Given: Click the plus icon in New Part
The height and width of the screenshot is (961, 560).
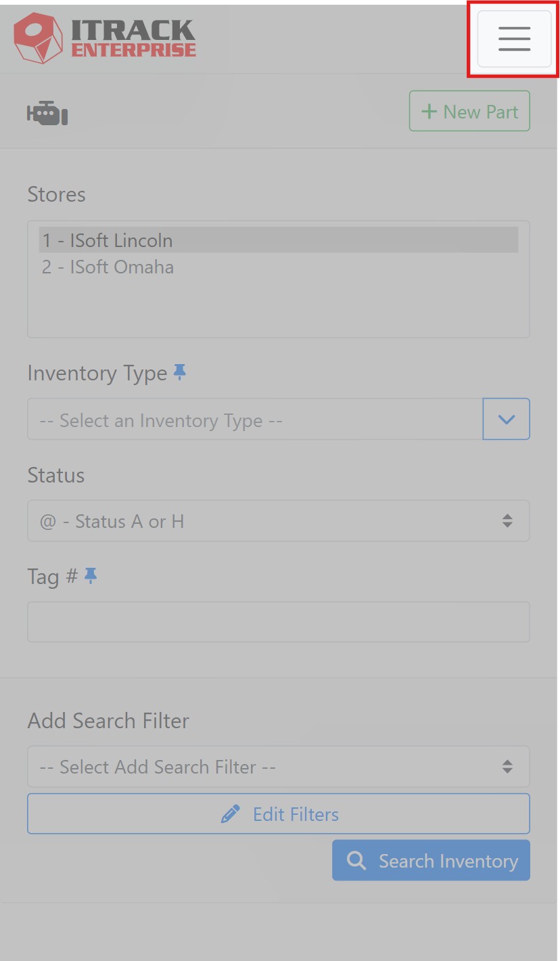Looking at the screenshot, I should tap(431, 111).
